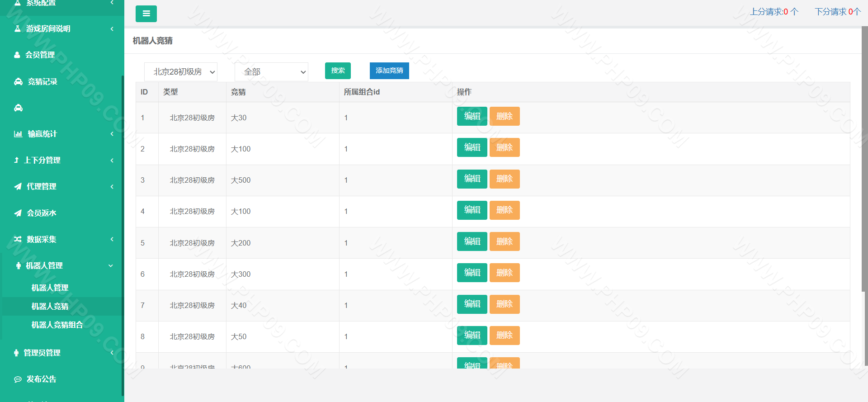Click the green 搜索 button
868x402 pixels.
click(338, 71)
